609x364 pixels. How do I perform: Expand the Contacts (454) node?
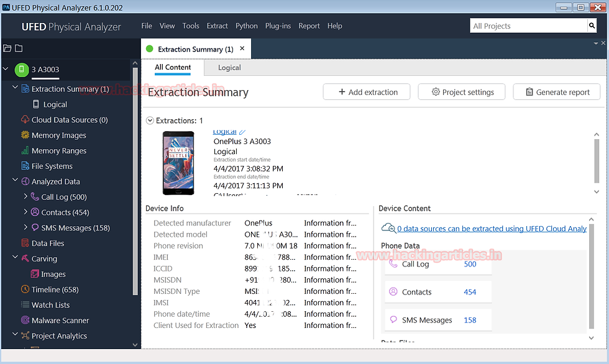pos(25,211)
